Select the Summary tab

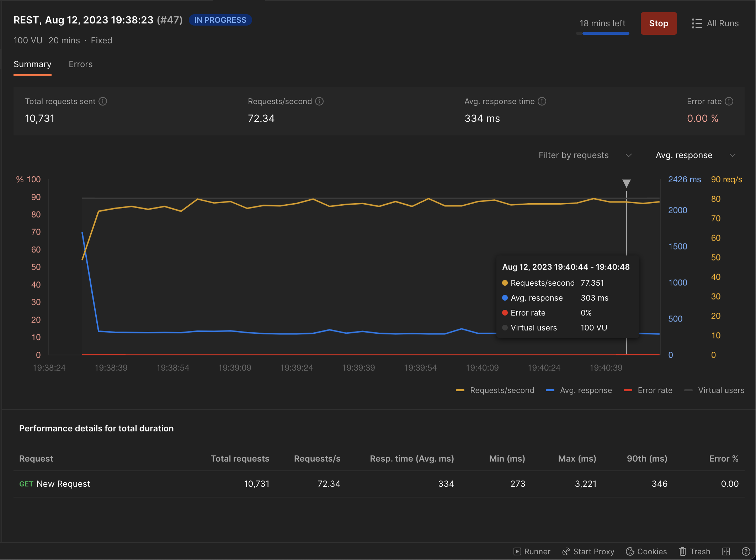32,64
